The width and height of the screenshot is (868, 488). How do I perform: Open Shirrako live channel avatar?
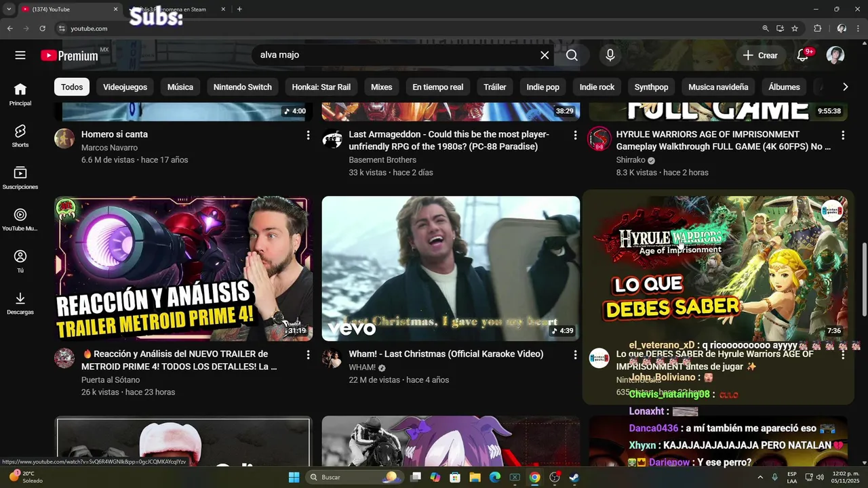coord(599,139)
